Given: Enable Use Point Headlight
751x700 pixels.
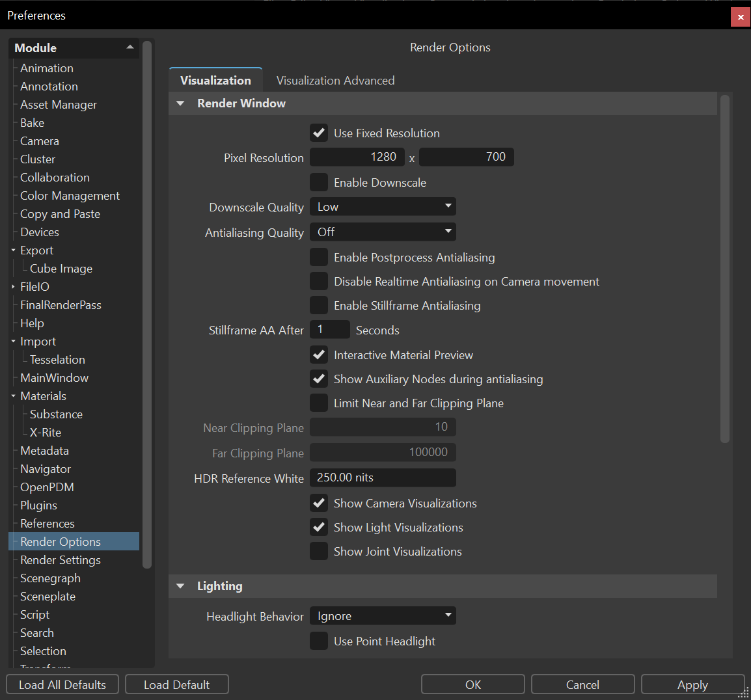Looking at the screenshot, I should pyautogui.click(x=318, y=640).
